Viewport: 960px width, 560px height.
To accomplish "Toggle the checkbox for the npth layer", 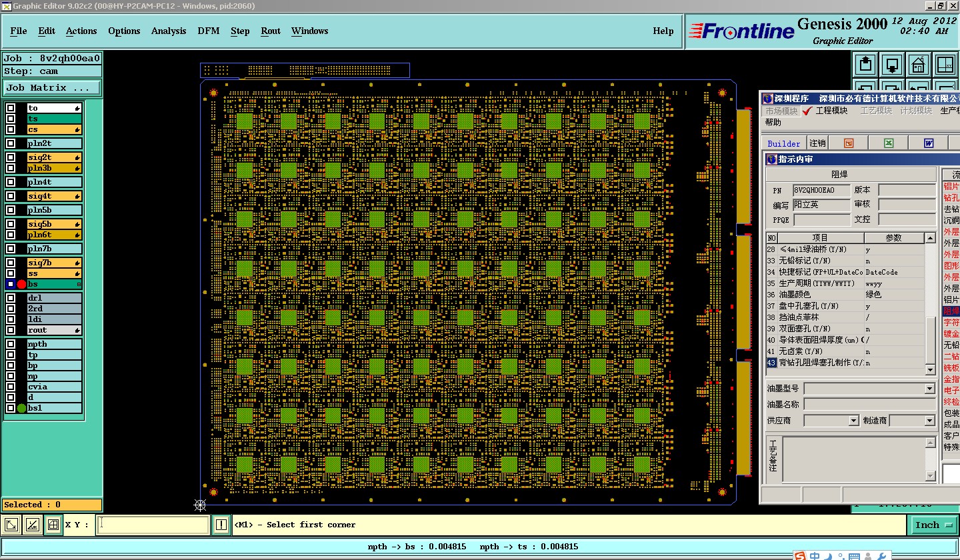I will [11, 344].
